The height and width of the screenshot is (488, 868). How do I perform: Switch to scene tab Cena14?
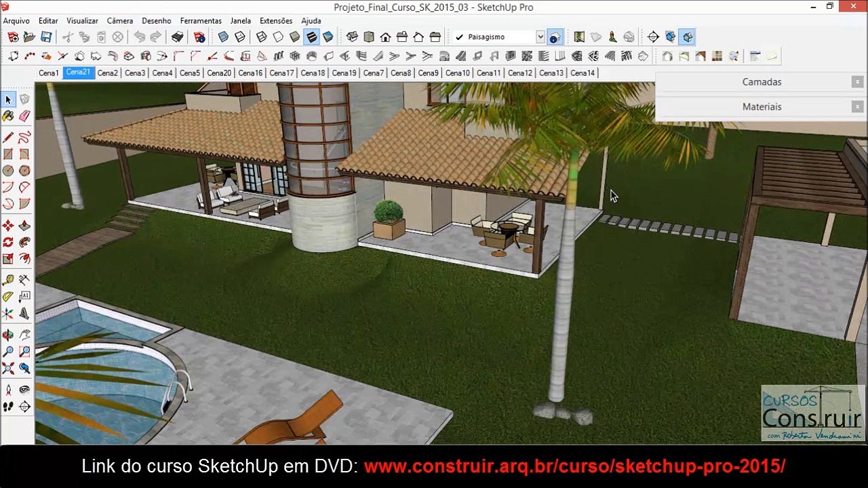pyautogui.click(x=583, y=73)
